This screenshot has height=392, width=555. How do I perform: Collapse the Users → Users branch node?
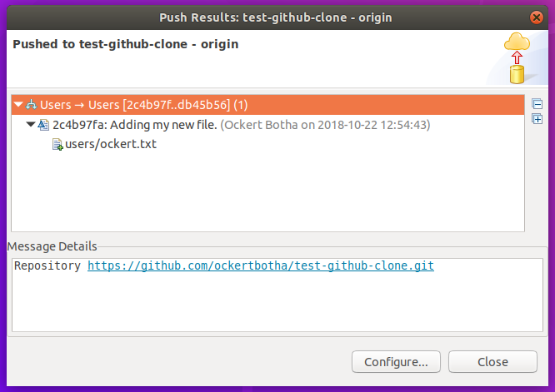point(18,105)
